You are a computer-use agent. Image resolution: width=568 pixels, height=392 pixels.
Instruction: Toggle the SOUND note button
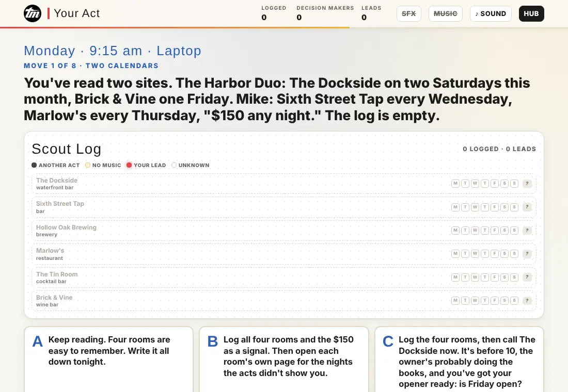pyautogui.click(x=491, y=14)
